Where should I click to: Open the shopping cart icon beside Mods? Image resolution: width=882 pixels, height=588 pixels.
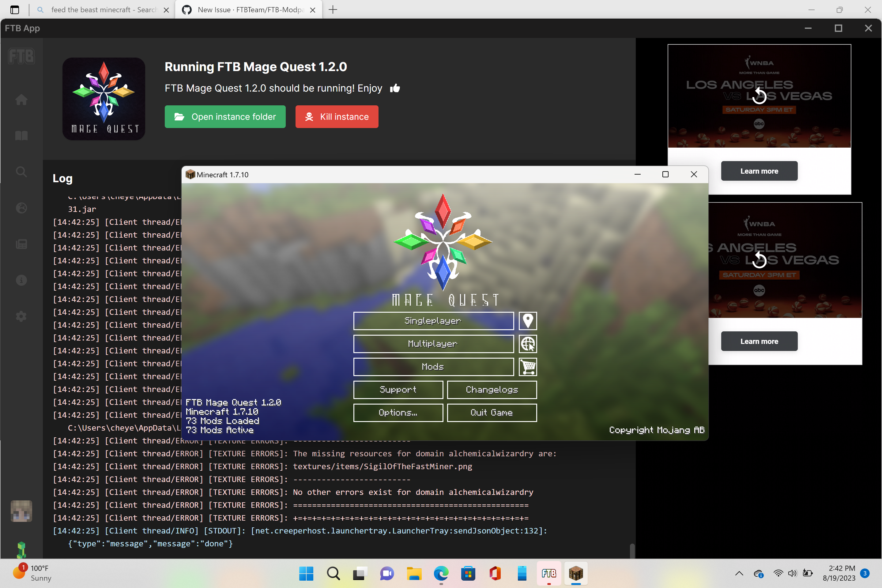click(528, 367)
